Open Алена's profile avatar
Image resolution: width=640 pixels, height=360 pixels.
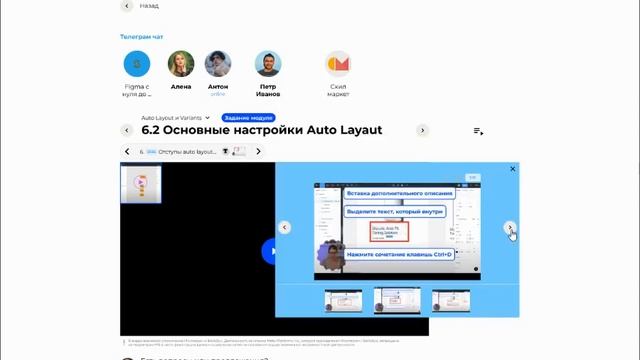click(181, 64)
